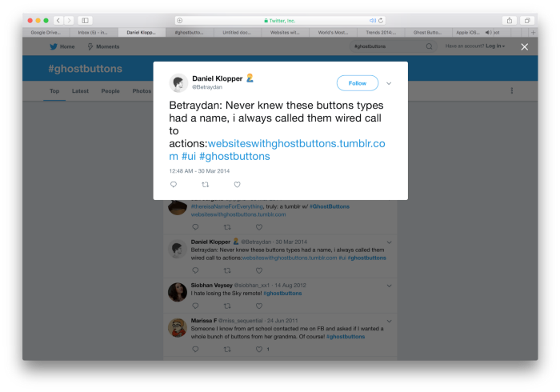The width and height of the screenshot is (560, 392).
Task: Open Daniel Klopper's avatar in popup
Action: tap(178, 83)
